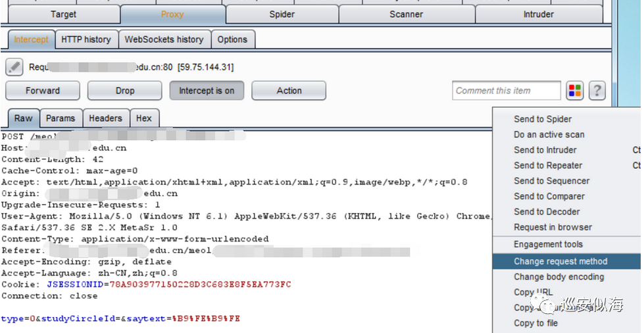Choose Send to Comparer
644x333 pixels.
567,197
